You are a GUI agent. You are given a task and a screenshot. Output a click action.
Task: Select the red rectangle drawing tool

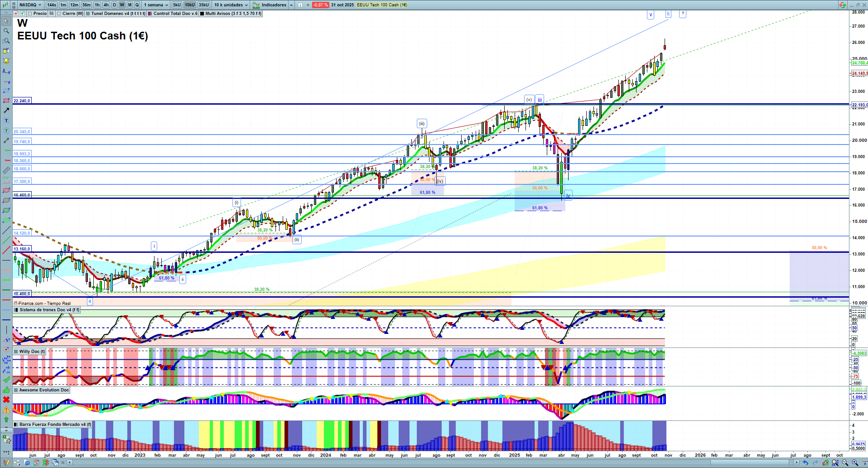[x=6, y=101]
